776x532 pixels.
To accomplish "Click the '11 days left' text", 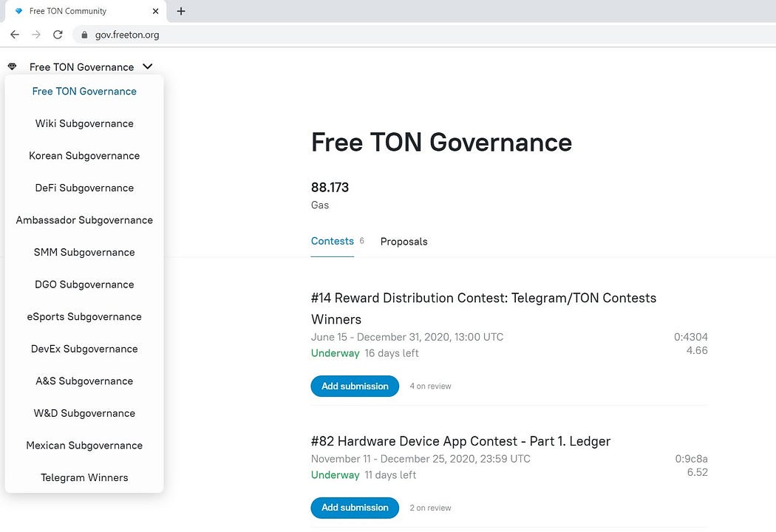I will 390,475.
